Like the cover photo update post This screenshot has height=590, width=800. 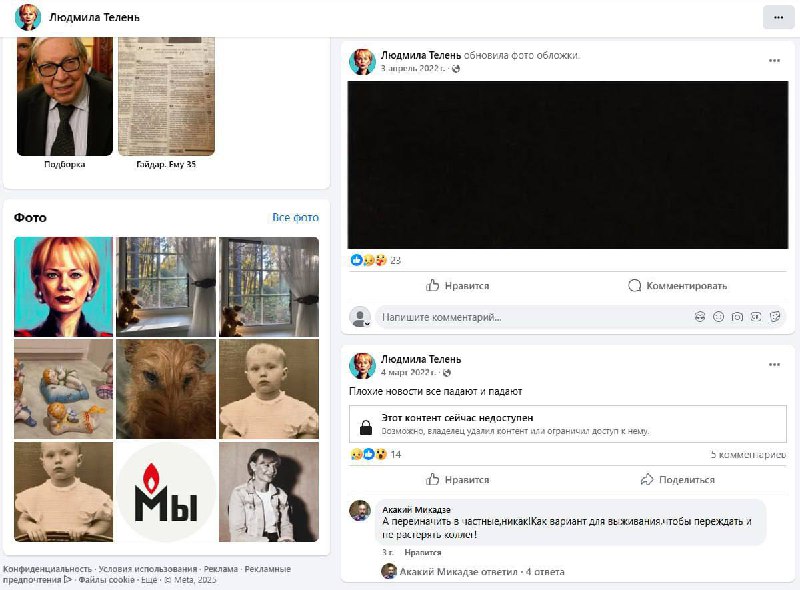point(458,286)
